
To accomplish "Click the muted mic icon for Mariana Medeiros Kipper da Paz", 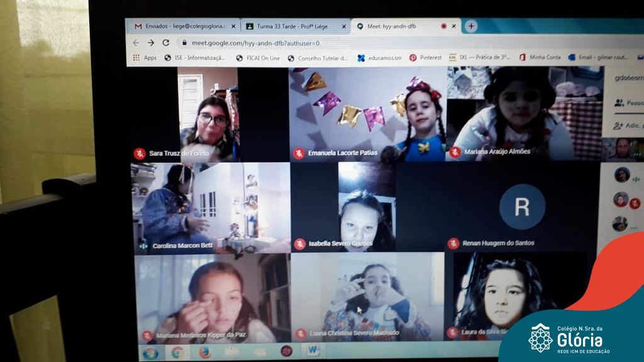I will [147, 336].
